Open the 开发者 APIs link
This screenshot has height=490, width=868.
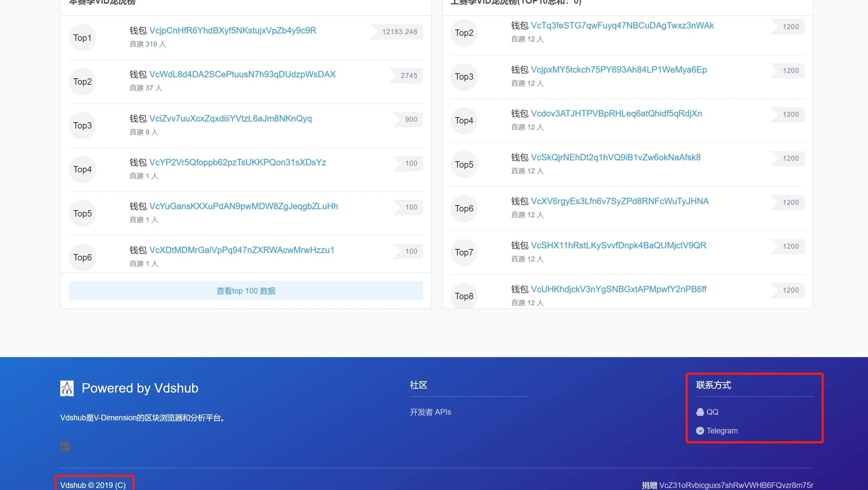pos(430,412)
